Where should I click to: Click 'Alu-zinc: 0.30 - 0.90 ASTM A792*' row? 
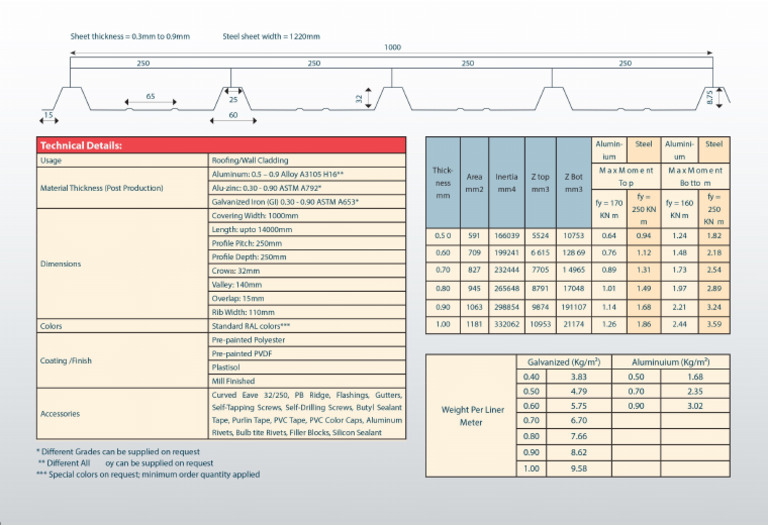[x=307, y=188]
